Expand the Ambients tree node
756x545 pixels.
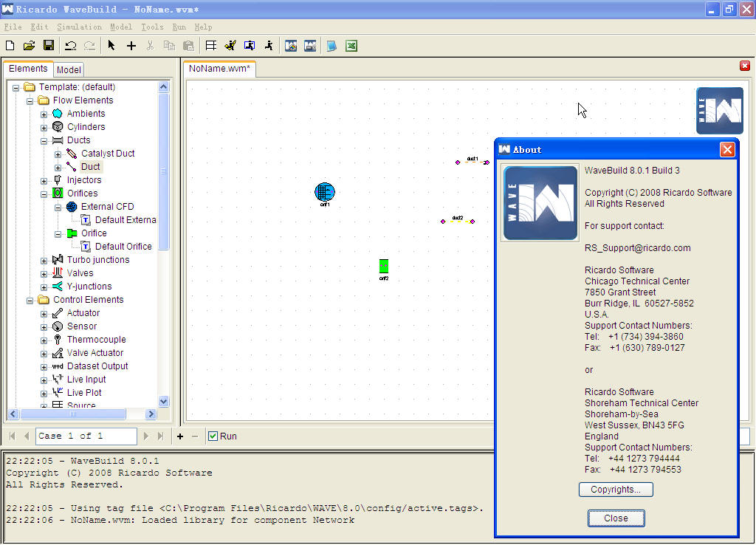pos(44,114)
